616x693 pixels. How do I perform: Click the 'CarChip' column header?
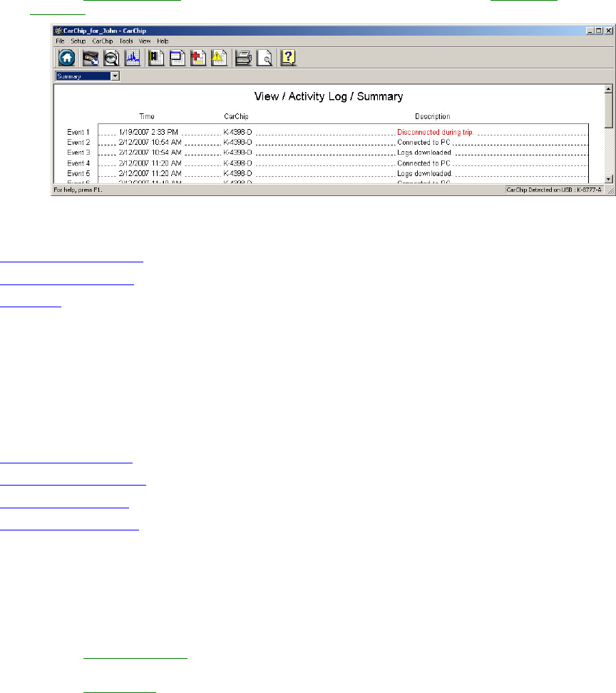236,117
